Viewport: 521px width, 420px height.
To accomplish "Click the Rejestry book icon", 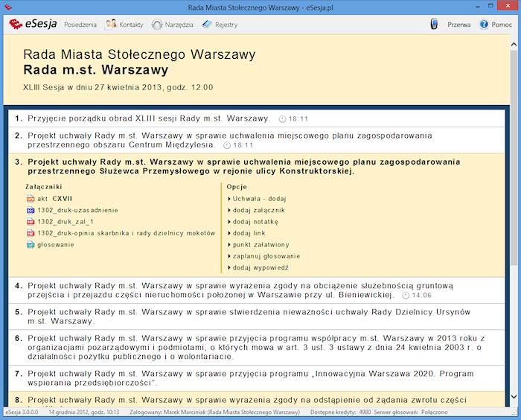I will [x=207, y=25].
